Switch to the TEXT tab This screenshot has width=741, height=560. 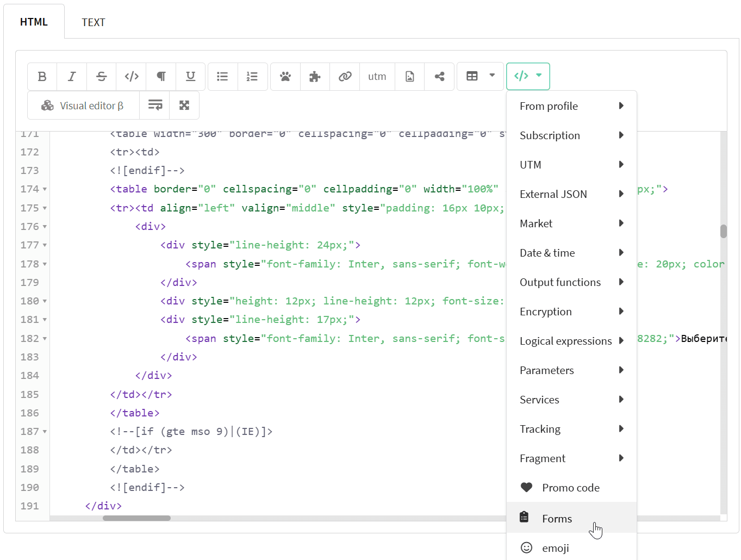94,22
